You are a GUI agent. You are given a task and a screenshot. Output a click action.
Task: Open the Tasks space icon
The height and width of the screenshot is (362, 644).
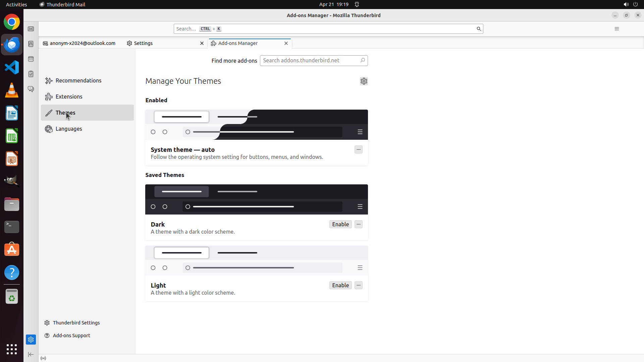click(x=31, y=74)
